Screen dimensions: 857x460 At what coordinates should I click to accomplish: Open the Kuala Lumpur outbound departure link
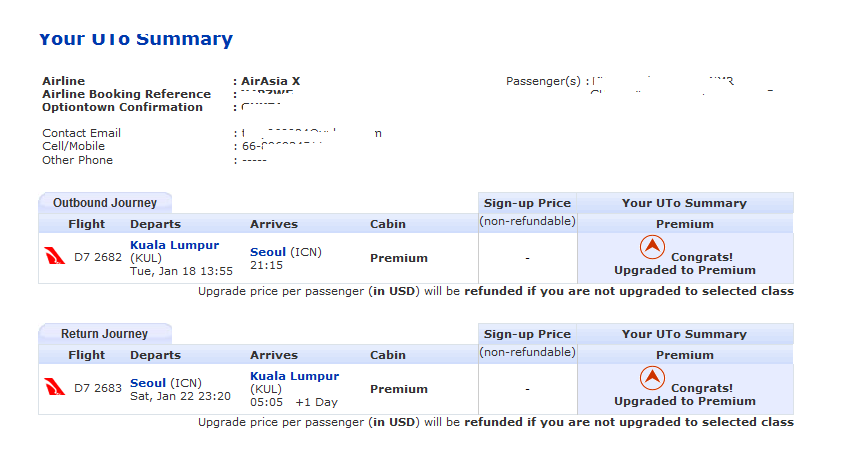click(174, 245)
